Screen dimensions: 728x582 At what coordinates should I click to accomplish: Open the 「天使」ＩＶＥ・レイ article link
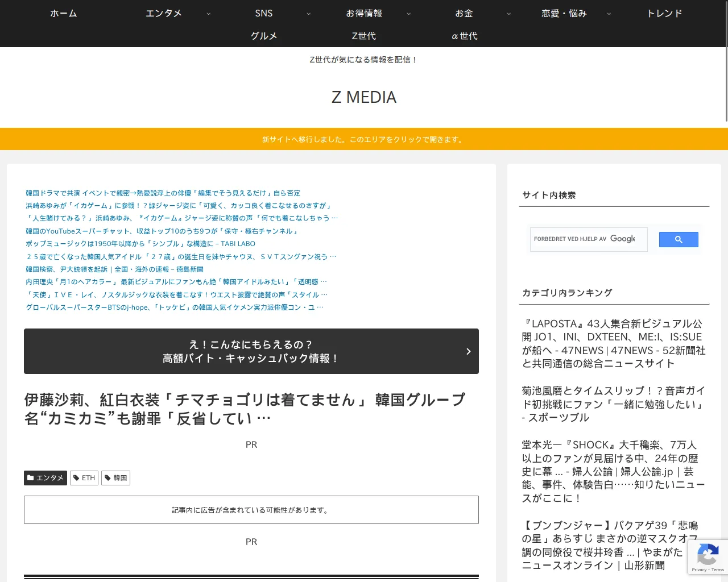click(x=176, y=295)
